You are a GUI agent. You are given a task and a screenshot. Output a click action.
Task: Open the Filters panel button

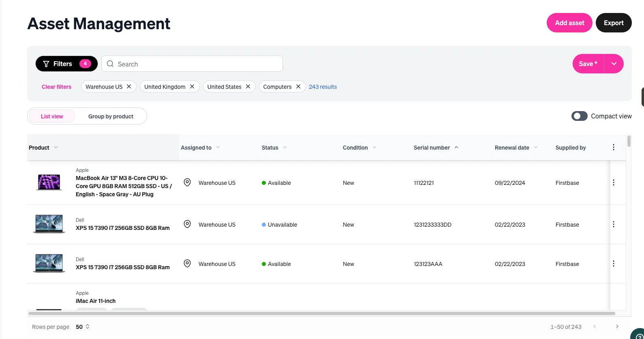[66, 64]
